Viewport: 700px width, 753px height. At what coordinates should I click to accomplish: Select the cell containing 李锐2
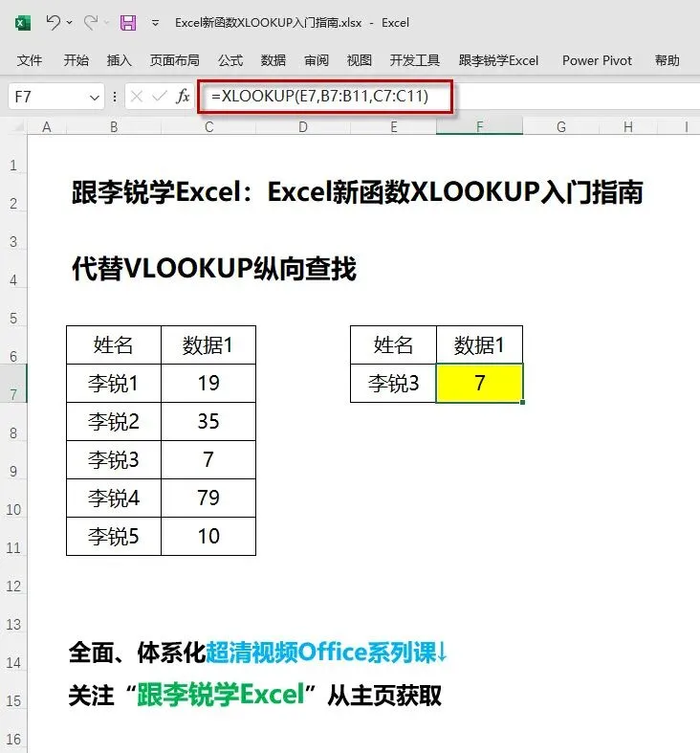click(114, 422)
